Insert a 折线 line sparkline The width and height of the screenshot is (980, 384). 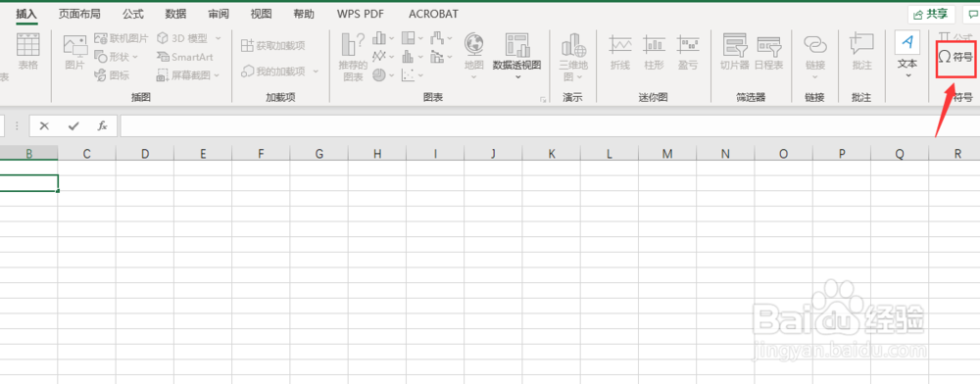pyautogui.click(x=620, y=51)
